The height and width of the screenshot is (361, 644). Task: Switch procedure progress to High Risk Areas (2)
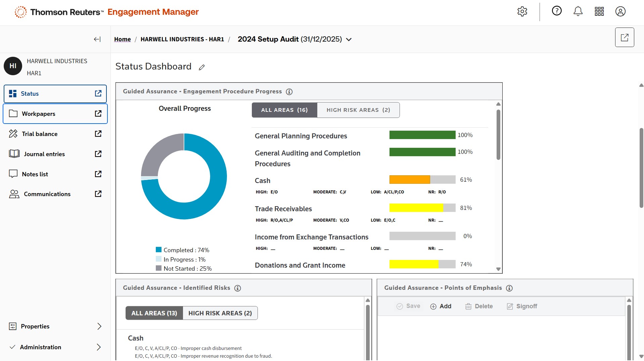[x=358, y=110]
